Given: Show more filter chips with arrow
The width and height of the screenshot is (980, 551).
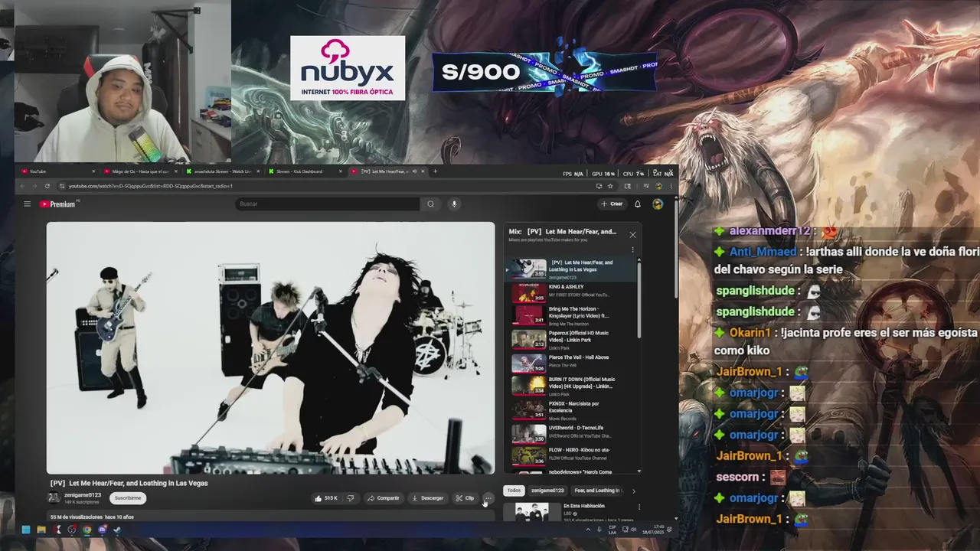Looking at the screenshot, I should [633, 491].
